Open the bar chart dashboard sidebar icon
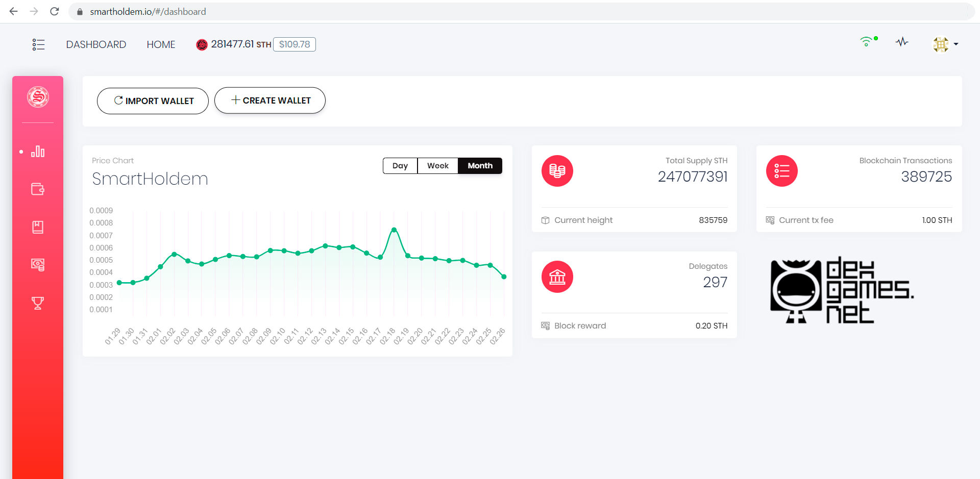The height and width of the screenshot is (479, 980). (38, 152)
